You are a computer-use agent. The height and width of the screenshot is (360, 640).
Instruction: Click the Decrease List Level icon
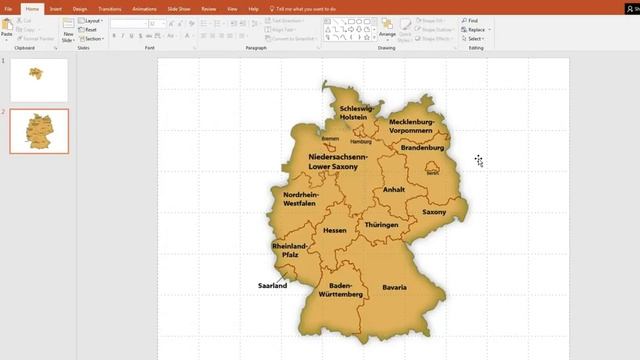click(x=233, y=24)
